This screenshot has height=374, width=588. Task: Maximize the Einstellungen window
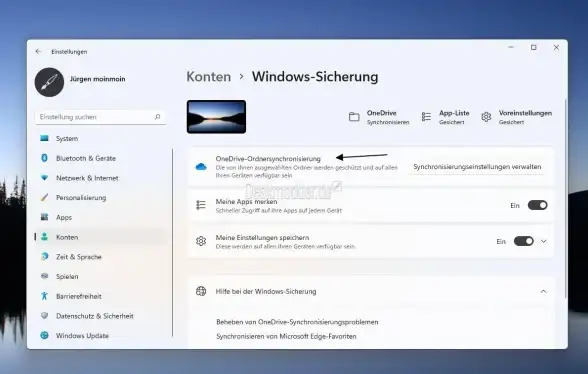(534, 47)
